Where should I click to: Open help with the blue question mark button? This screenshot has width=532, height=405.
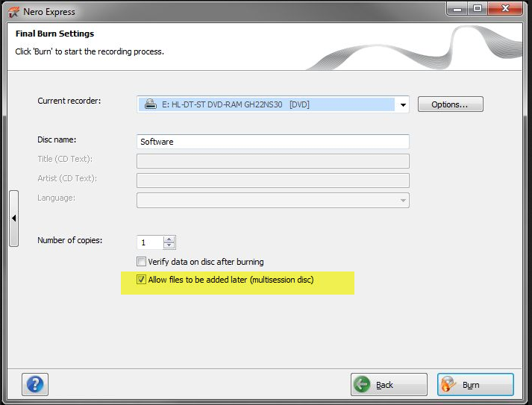[35, 384]
